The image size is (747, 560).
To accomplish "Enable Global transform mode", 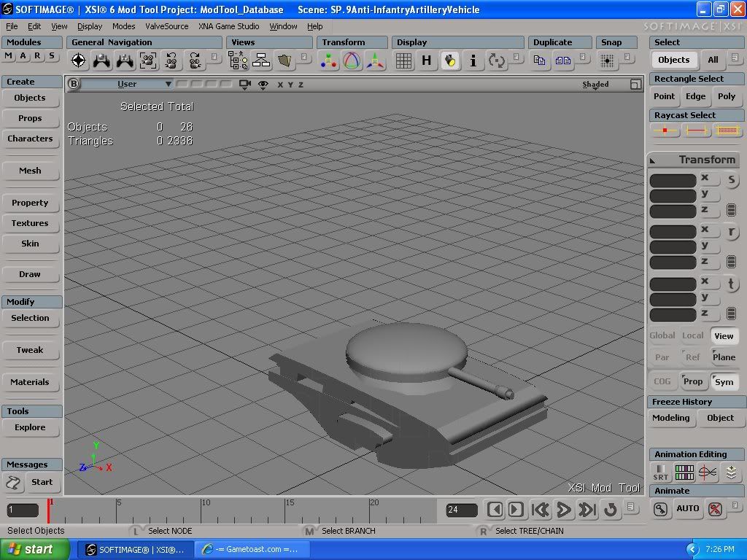I will (662, 335).
